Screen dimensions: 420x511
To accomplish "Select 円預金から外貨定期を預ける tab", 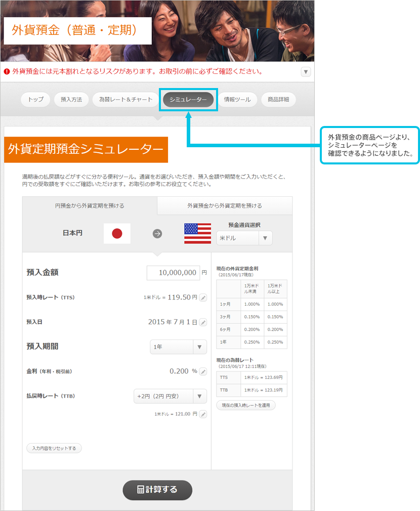I will [x=90, y=206].
